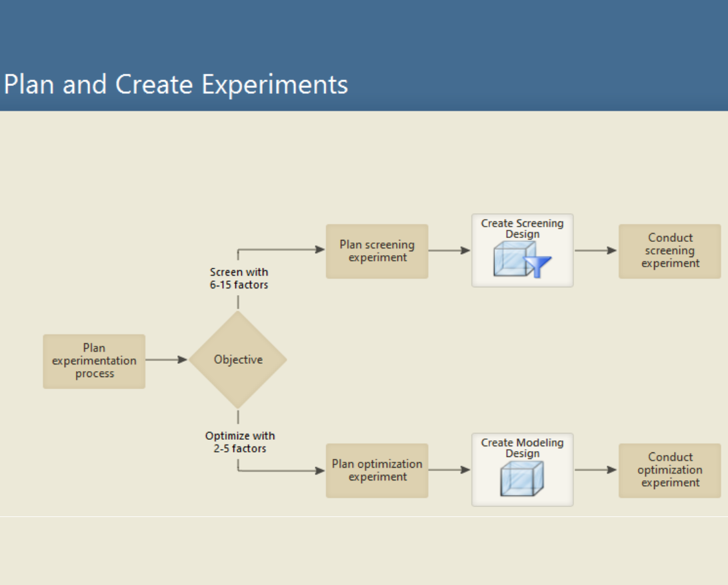Click the Create Modeling Design label text
Viewport: 728px width, 585px height.
tap(522, 448)
